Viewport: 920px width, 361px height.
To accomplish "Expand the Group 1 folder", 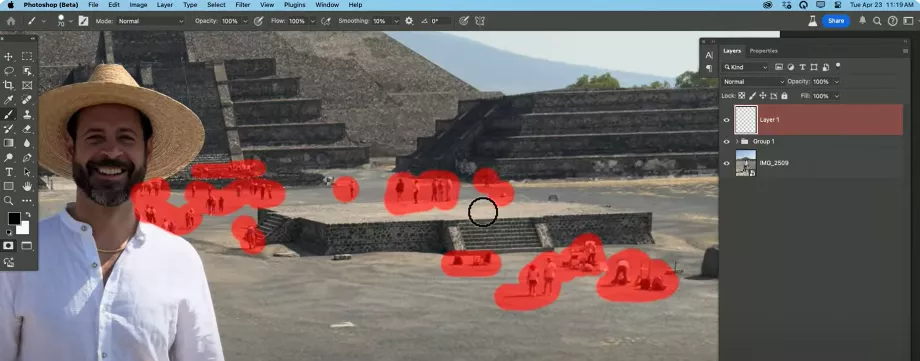I will [737, 141].
